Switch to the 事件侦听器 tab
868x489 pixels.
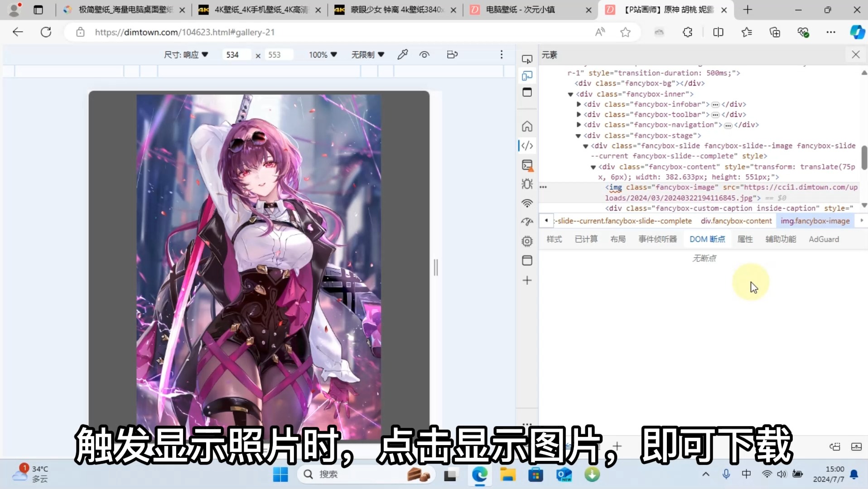(x=658, y=239)
